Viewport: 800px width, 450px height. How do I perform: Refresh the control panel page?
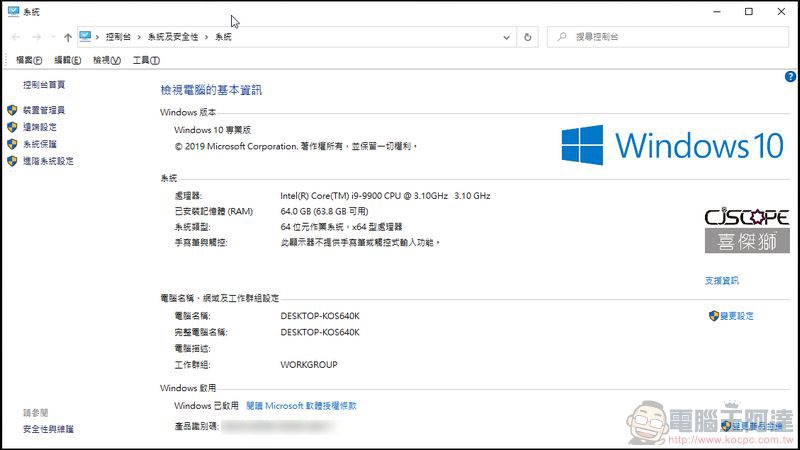tap(528, 37)
